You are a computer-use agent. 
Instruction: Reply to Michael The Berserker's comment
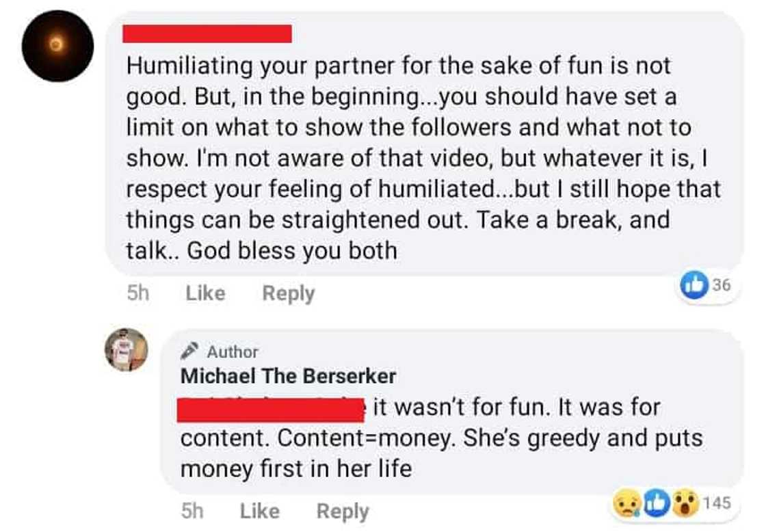[x=343, y=511]
